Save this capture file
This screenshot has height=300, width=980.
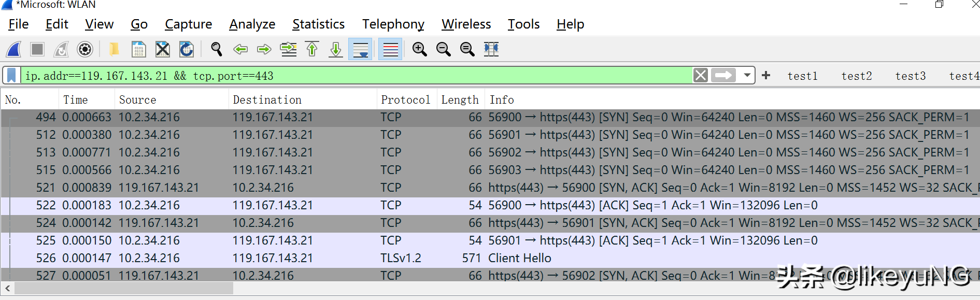coord(138,49)
